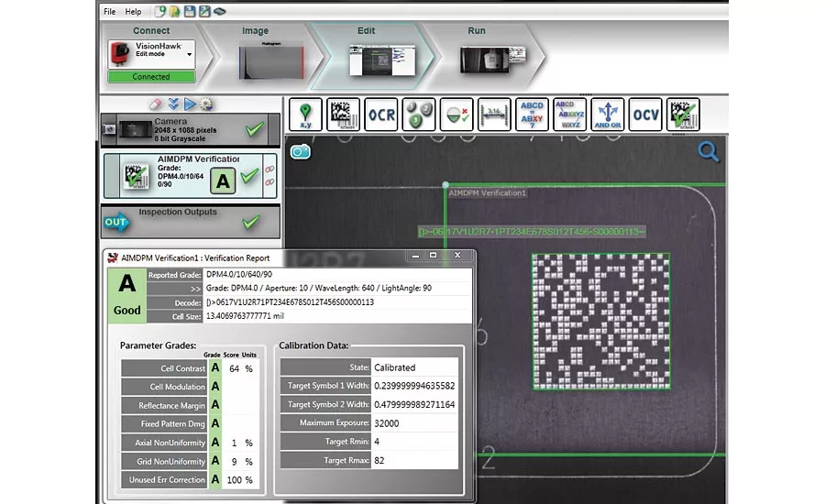Screen dimensions: 825x504
Task: Click the barcode icon of AIMDPM Verification step
Action: 136,176
